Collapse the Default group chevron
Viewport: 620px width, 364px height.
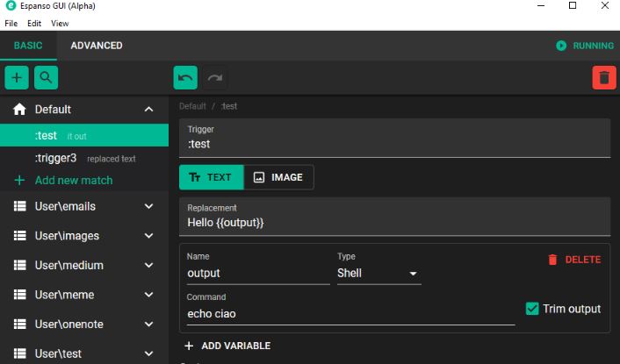[148, 110]
